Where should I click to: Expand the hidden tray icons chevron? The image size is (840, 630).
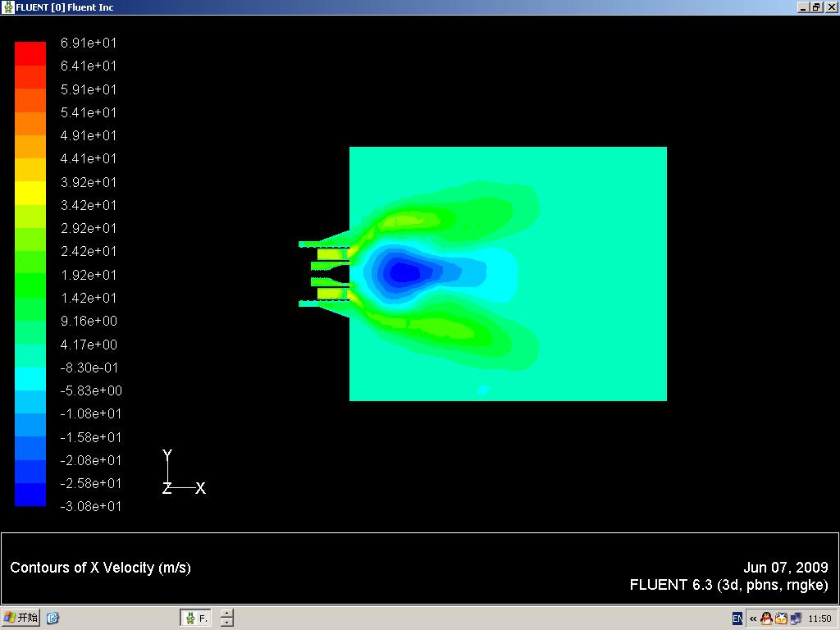click(x=753, y=619)
